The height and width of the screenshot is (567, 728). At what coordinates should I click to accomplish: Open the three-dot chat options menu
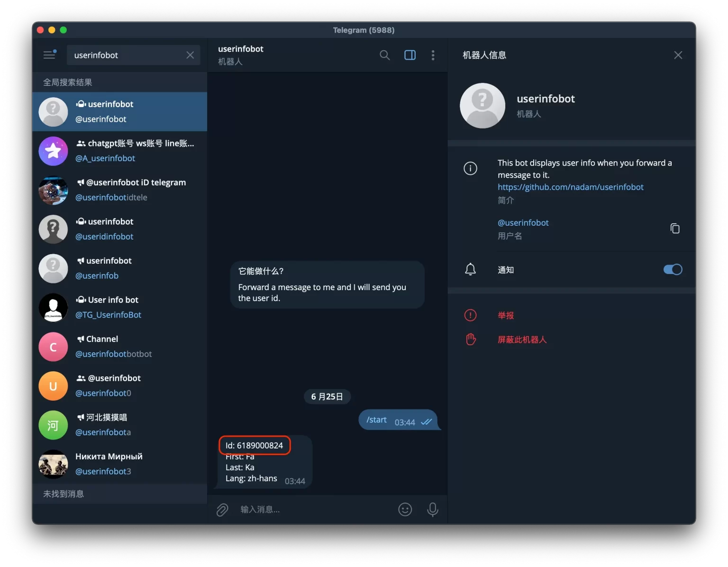point(433,55)
